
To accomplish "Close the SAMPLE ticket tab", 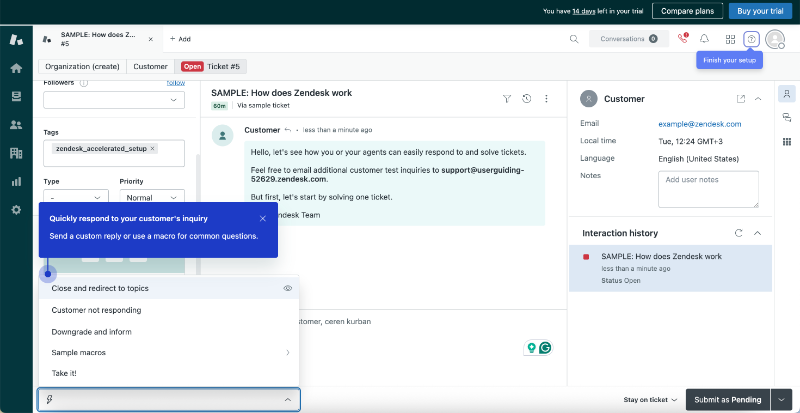I will tap(151, 39).
